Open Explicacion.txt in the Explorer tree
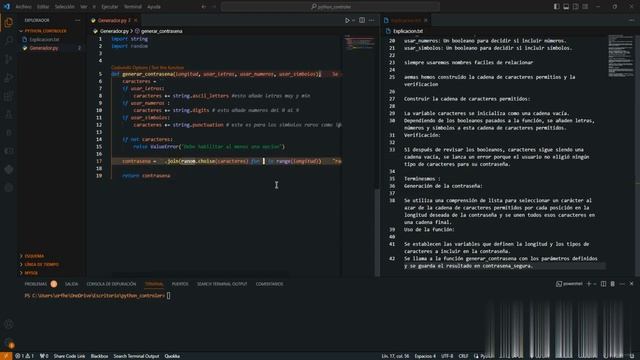Viewport: 640px width, 360px height. [44, 40]
